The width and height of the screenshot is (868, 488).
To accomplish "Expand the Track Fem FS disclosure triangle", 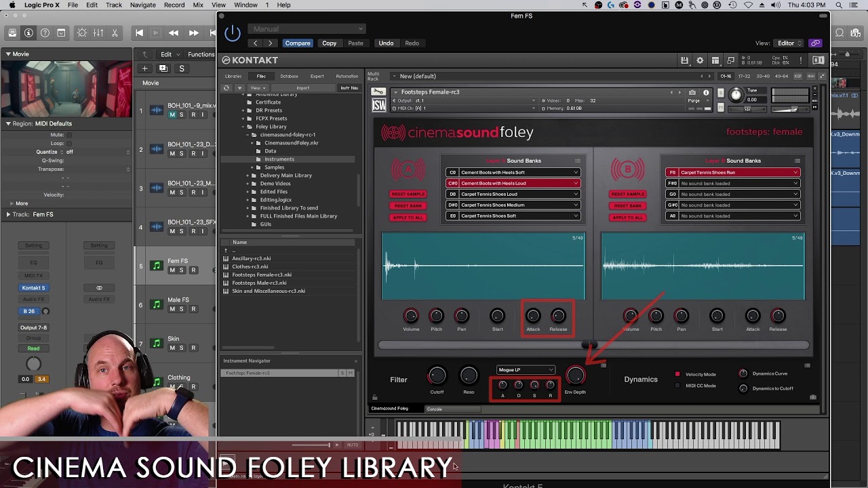I will [8, 214].
